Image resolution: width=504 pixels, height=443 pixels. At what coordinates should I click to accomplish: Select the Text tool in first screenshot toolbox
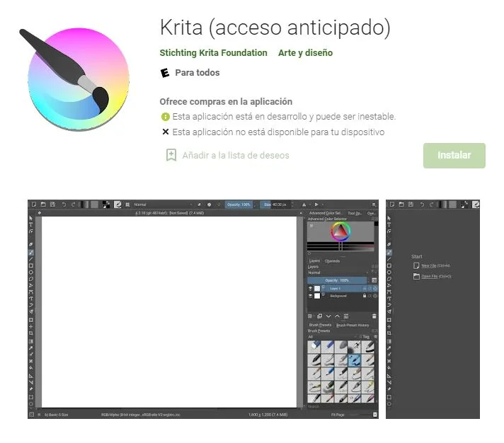click(x=31, y=224)
